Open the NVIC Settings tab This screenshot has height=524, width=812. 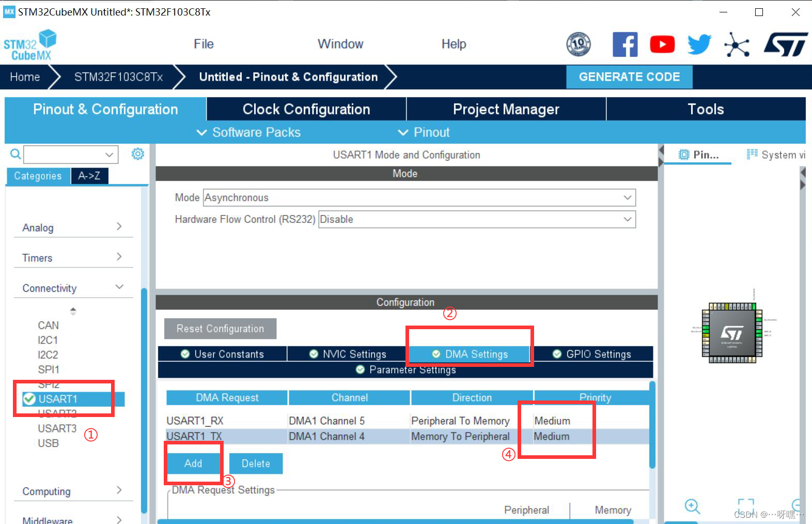348,354
